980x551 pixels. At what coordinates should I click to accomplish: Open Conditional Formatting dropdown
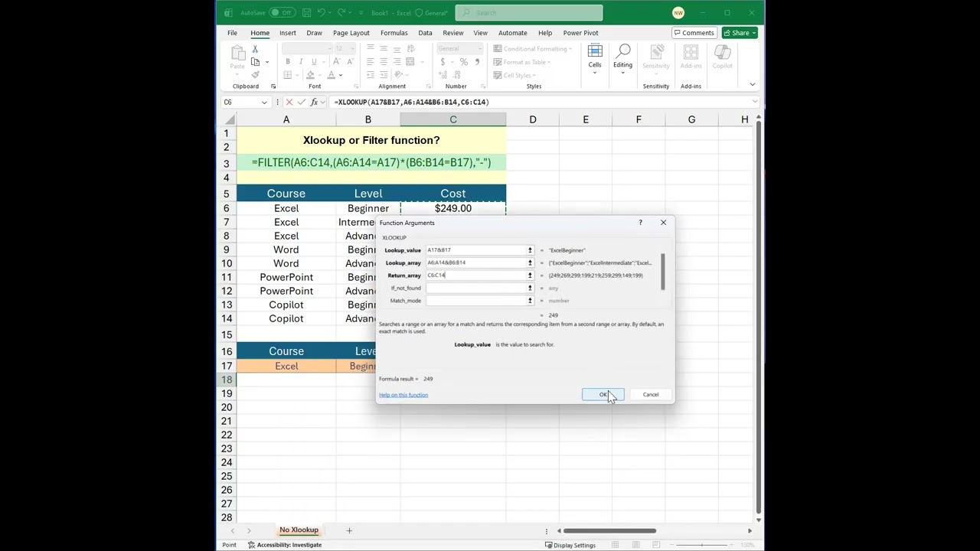(534, 49)
